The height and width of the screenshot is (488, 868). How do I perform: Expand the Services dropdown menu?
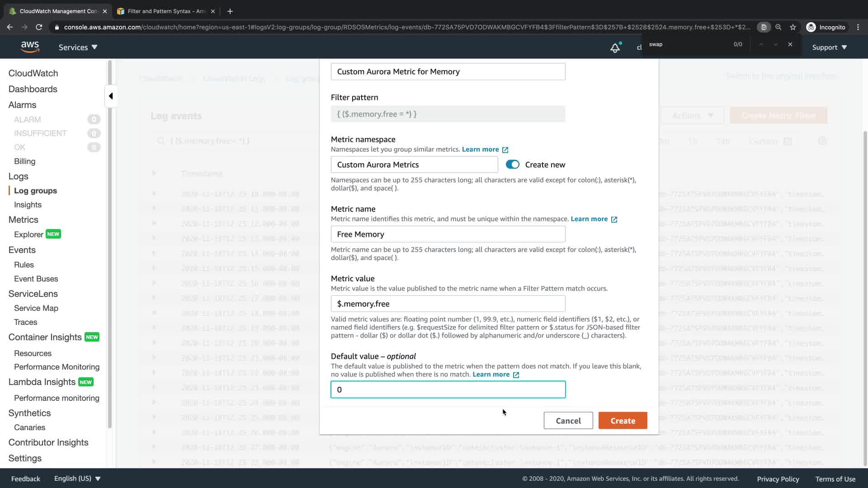tap(78, 47)
